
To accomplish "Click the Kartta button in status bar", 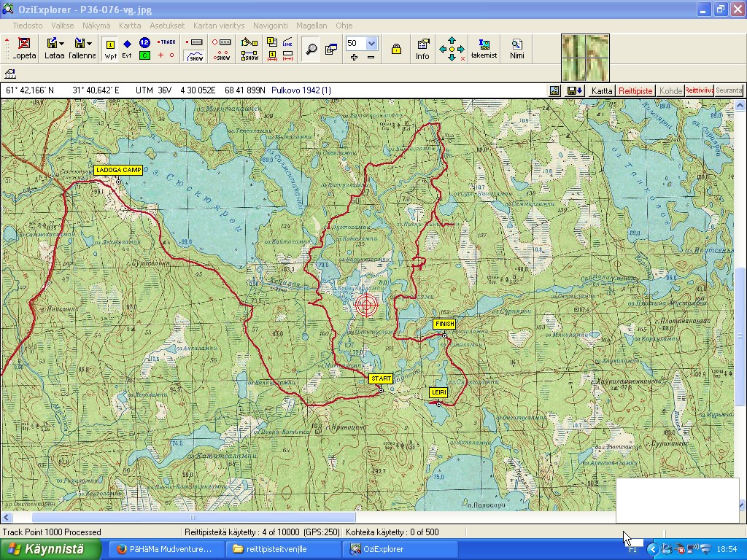I will point(602,91).
